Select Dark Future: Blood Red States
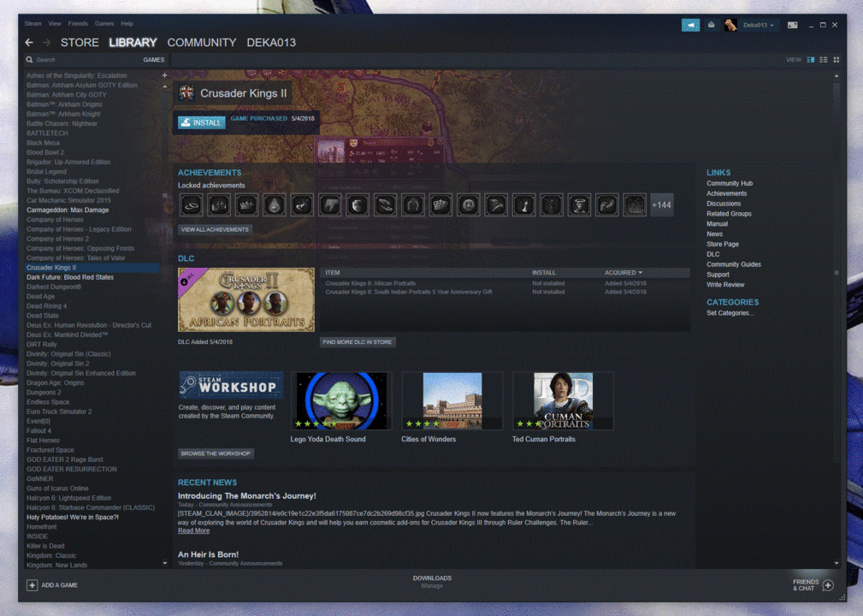 (70, 277)
